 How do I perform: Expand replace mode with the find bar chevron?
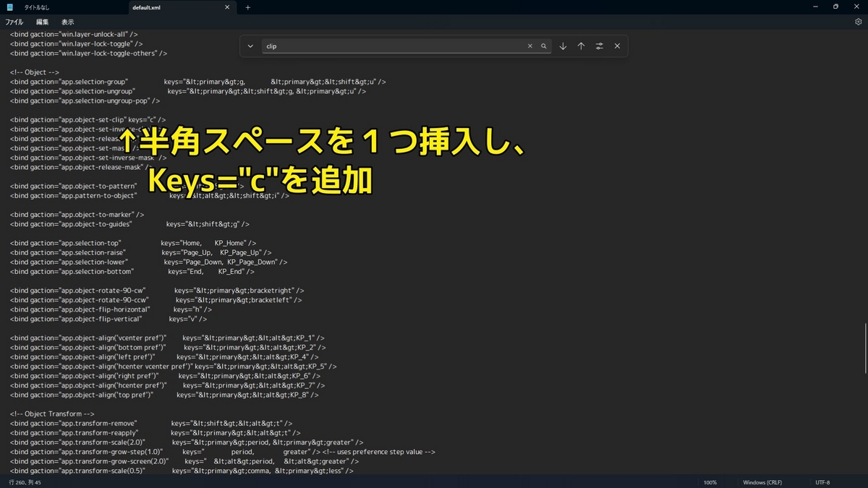(250, 46)
